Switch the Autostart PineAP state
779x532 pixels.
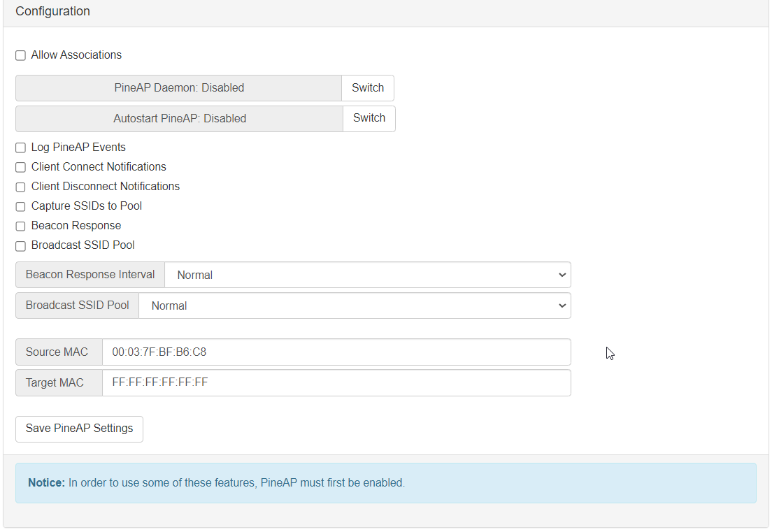pyautogui.click(x=369, y=118)
